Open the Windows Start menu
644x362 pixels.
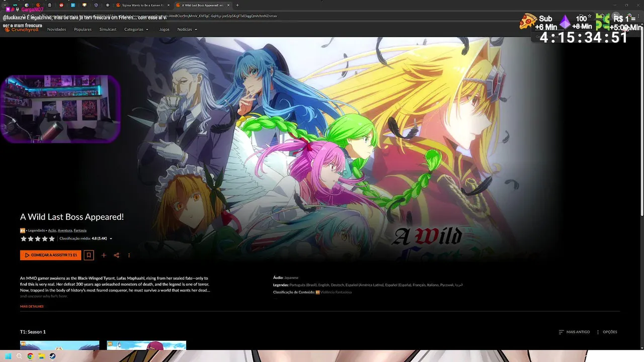click(8, 356)
